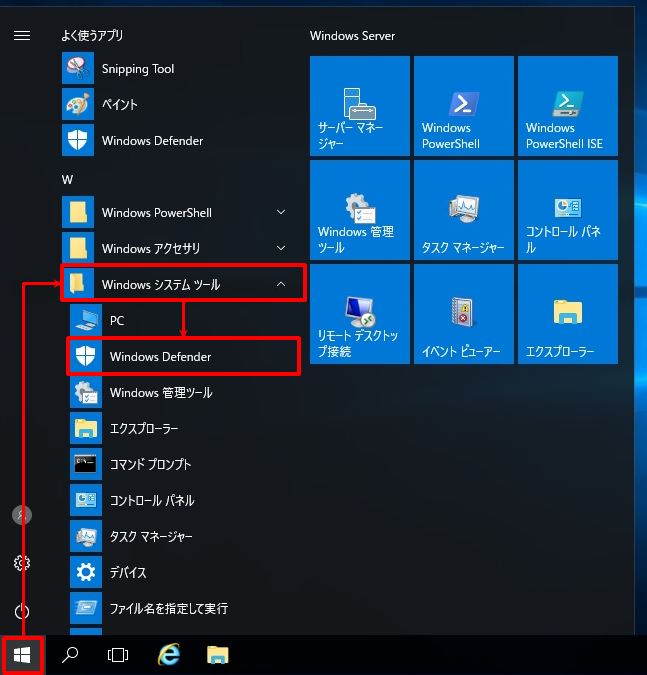The width and height of the screenshot is (647, 675).
Task: Launch コマンド プロンプト from the list
Action: [183, 464]
